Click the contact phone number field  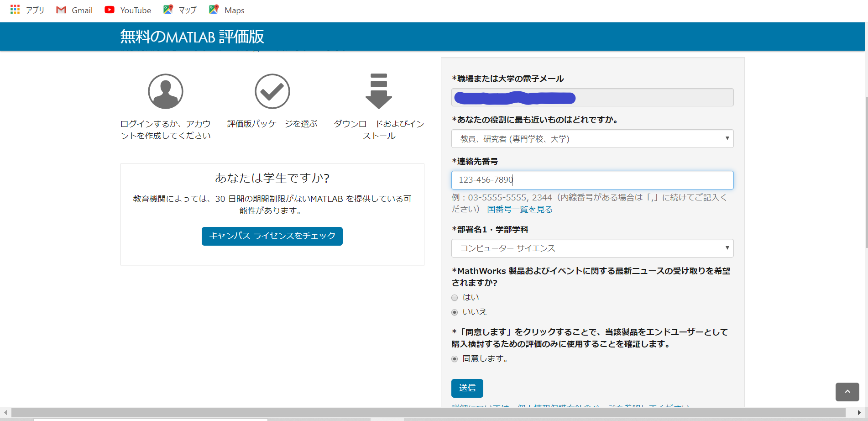(x=592, y=180)
